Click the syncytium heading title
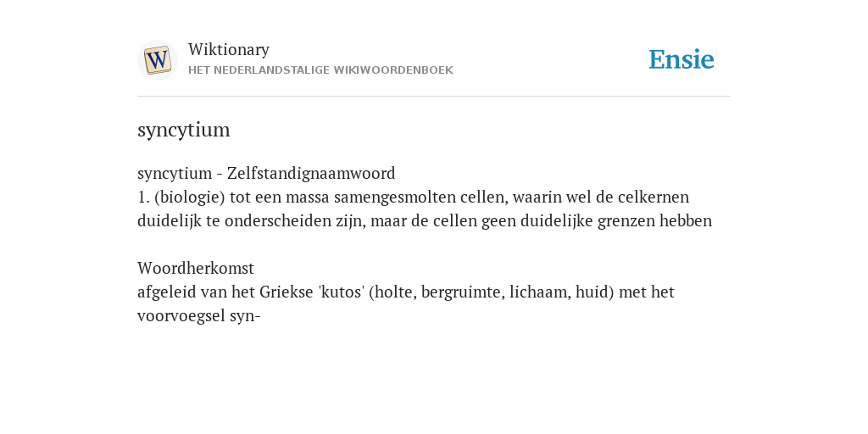Viewport: 868px width, 434px height. (x=184, y=130)
